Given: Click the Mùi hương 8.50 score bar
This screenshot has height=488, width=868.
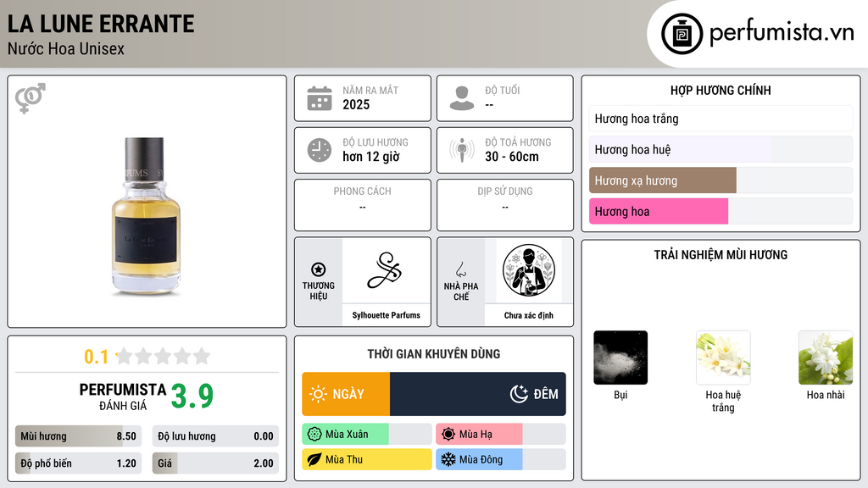Looking at the screenshot, I should point(78,436).
